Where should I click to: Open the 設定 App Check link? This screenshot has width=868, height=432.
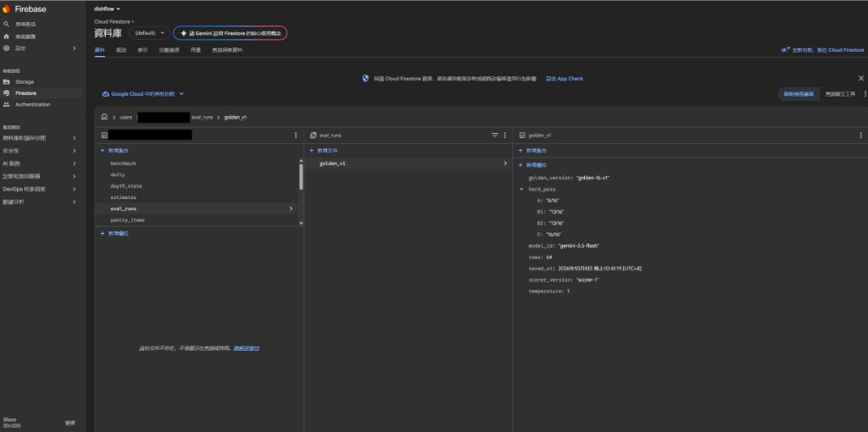[x=565, y=79]
